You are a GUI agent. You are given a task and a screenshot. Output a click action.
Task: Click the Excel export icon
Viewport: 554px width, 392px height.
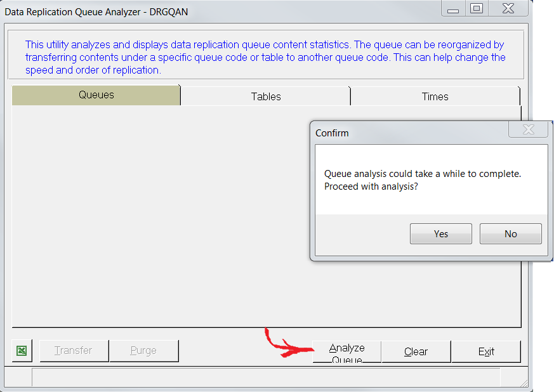click(x=22, y=351)
